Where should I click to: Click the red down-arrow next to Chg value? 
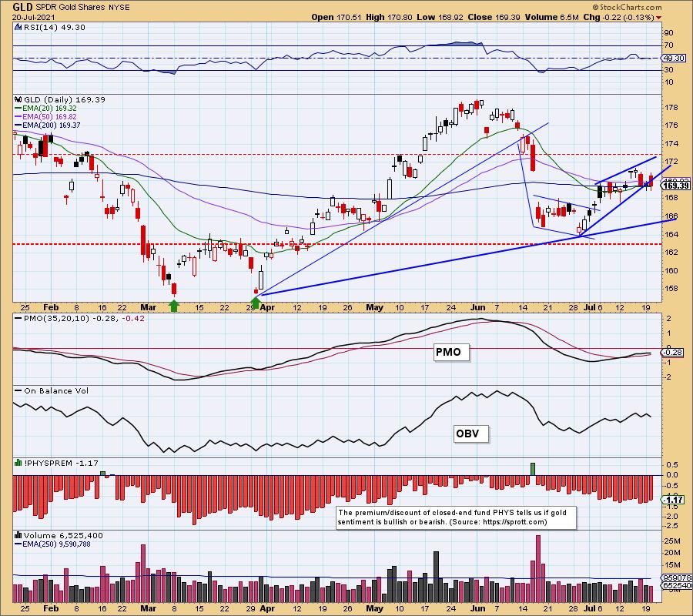pyautogui.click(x=659, y=18)
